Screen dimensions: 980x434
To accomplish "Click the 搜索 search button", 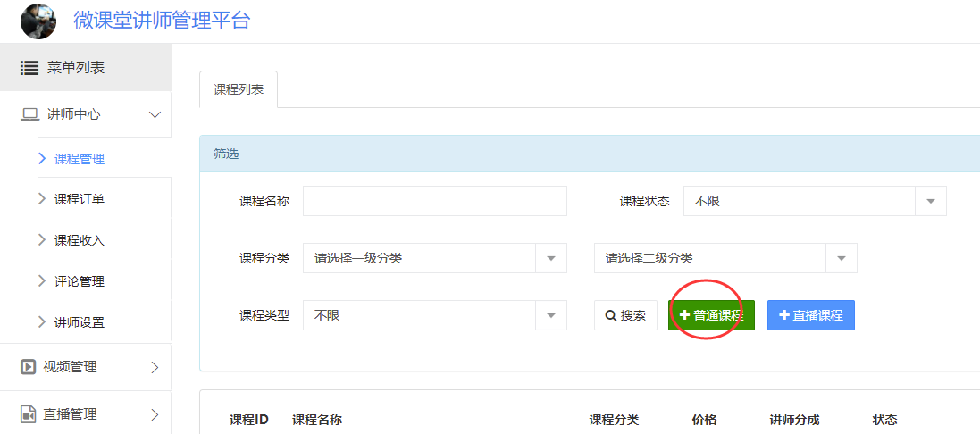I will point(625,315).
